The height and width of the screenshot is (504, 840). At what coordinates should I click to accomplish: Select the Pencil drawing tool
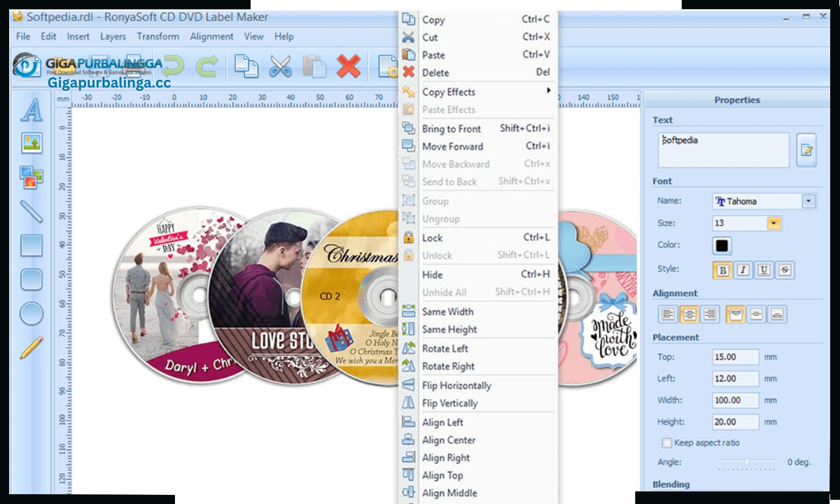click(x=31, y=347)
